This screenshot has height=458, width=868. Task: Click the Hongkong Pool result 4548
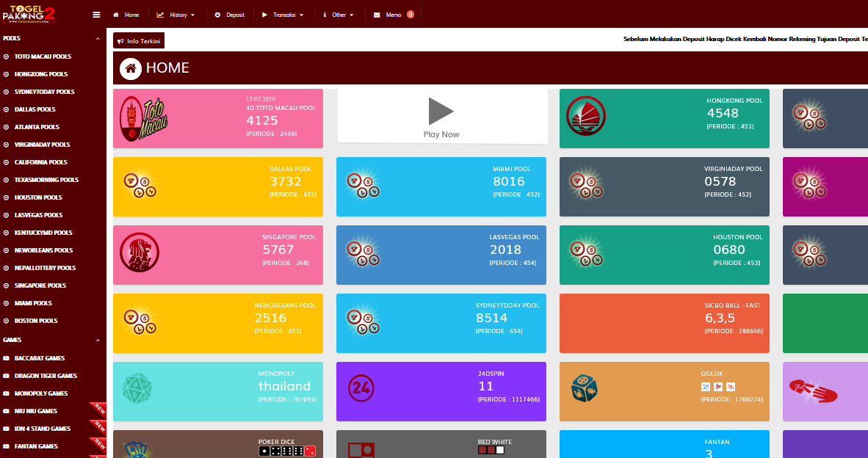click(x=723, y=113)
